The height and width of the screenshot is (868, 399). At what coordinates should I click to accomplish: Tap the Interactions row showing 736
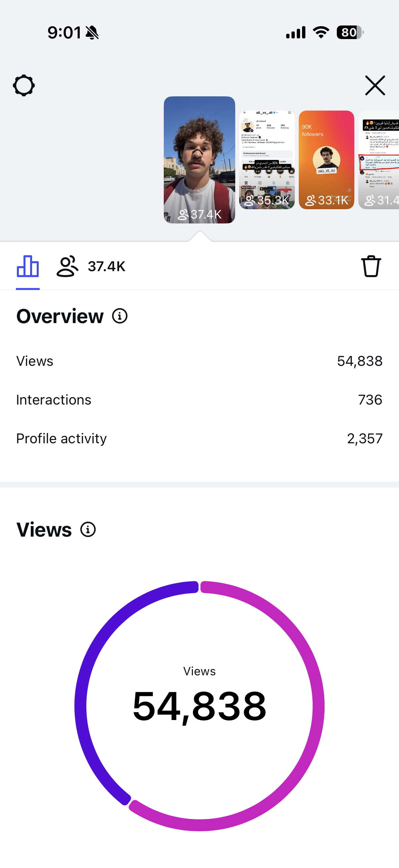[x=199, y=400]
